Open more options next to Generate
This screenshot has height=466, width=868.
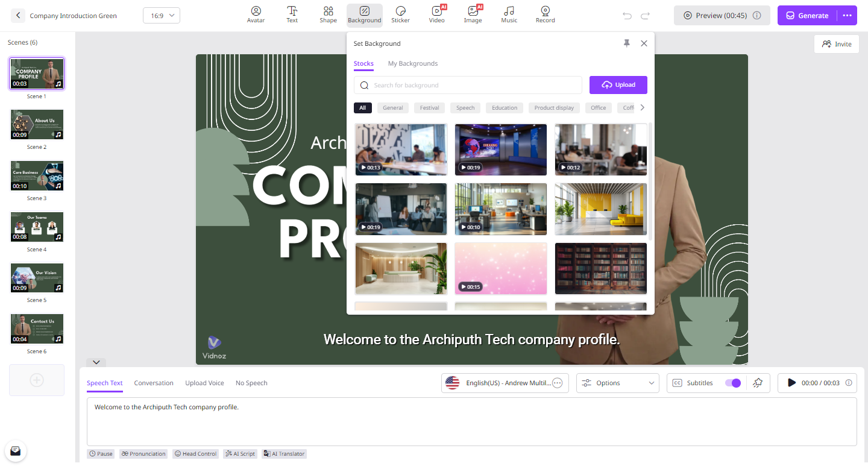point(848,16)
